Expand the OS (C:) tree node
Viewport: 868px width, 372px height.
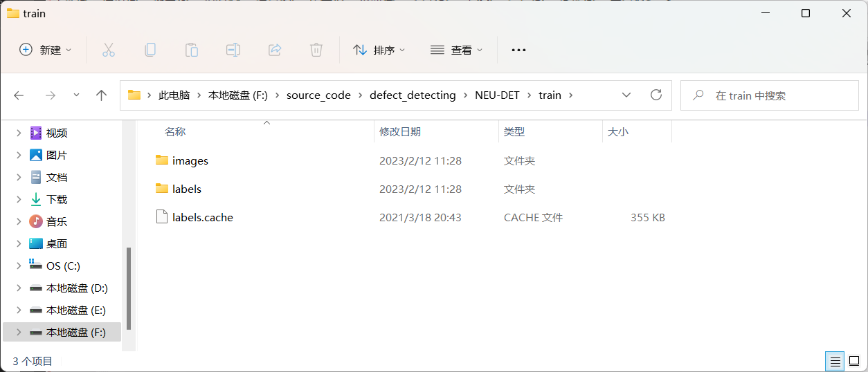(x=18, y=266)
